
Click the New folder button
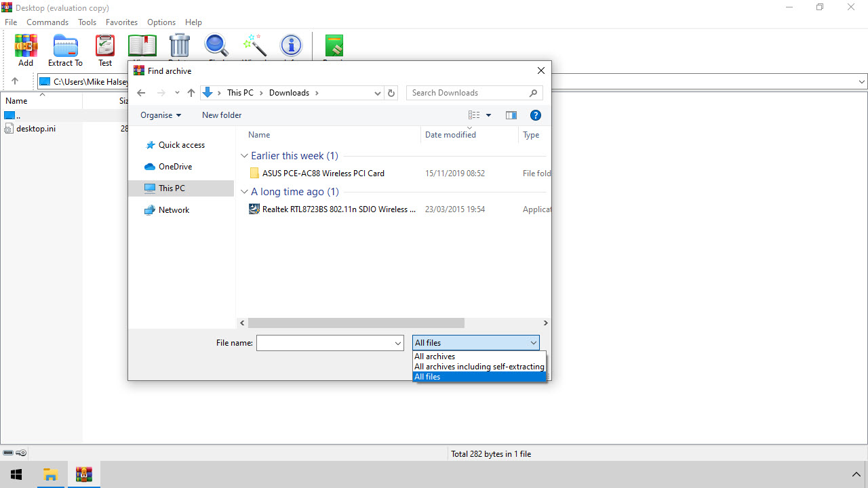coord(222,115)
